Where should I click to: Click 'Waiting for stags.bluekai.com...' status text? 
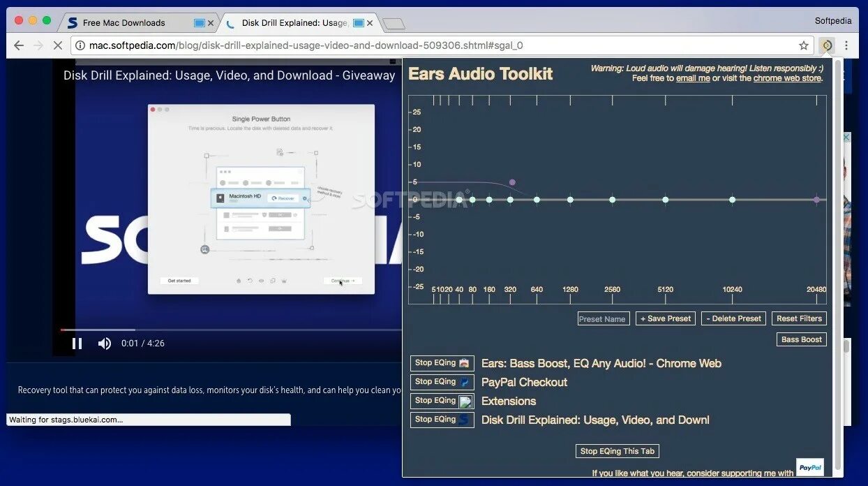66,420
